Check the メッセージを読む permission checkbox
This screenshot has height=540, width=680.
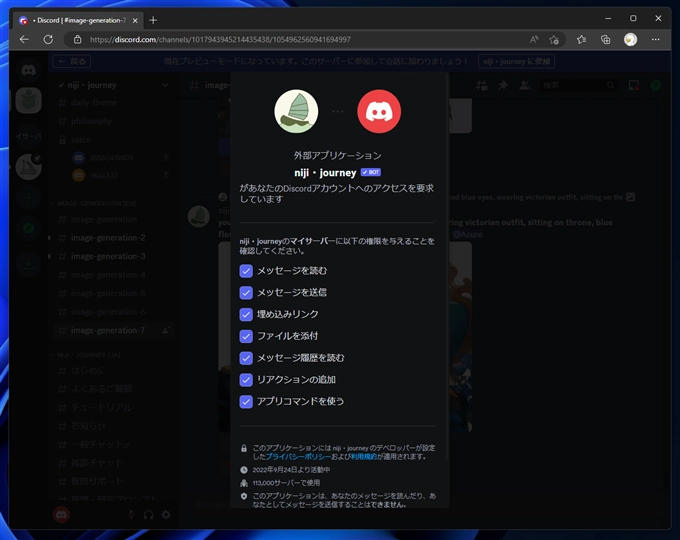click(246, 271)
